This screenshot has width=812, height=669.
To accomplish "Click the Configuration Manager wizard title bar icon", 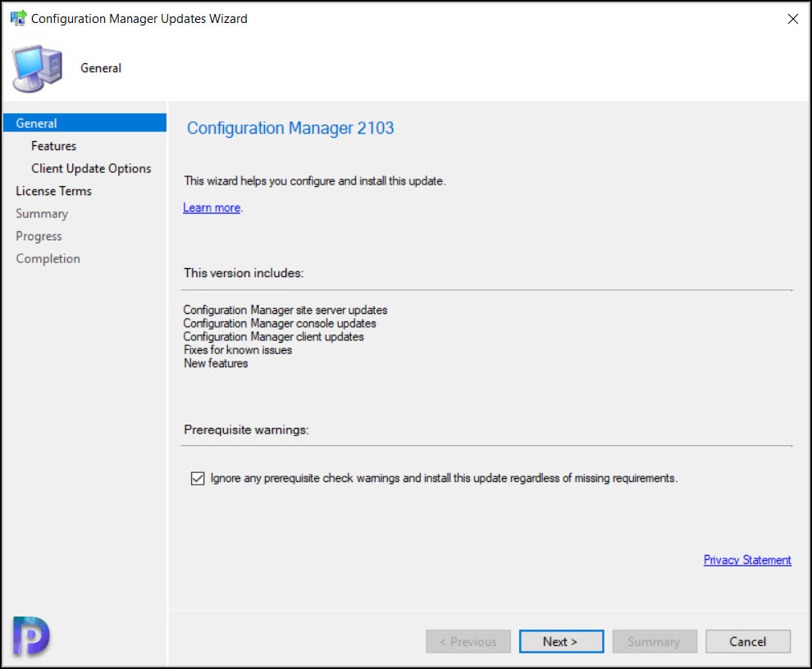I will point(19,18).
